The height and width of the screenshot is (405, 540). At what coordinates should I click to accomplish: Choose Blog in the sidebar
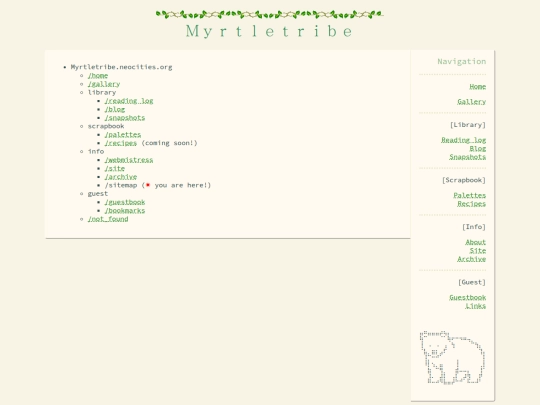click(478, 148)
